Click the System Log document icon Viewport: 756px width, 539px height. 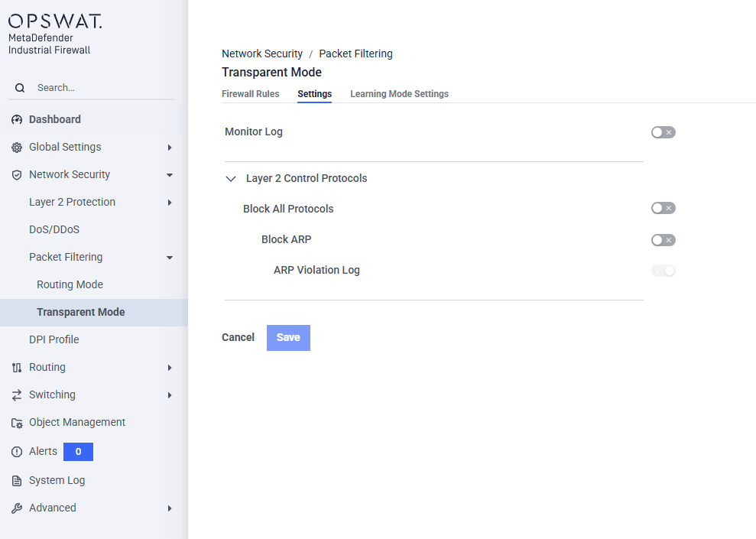pos(17,481)
